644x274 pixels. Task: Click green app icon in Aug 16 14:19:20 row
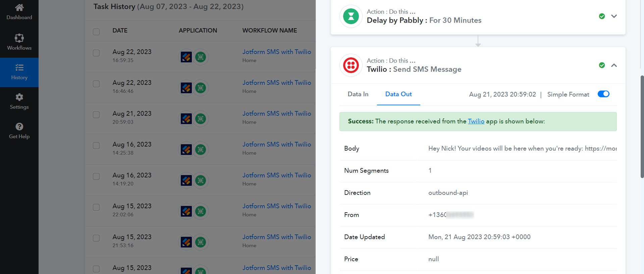[x=201, y=180]
